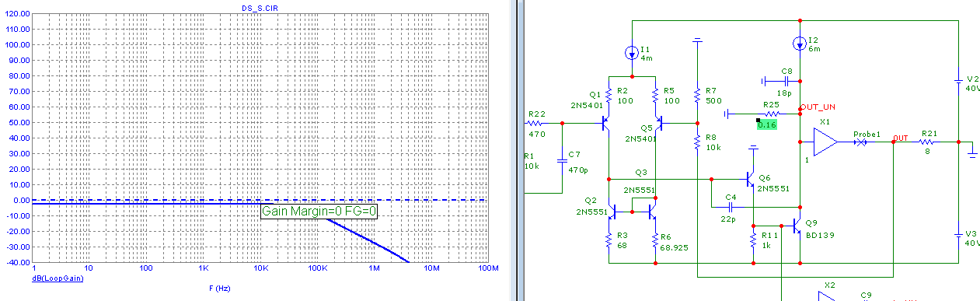Click the 6m value of I2
Viewport: 980px width, 301px height.
pyautogui.click(x=814, y=48)
